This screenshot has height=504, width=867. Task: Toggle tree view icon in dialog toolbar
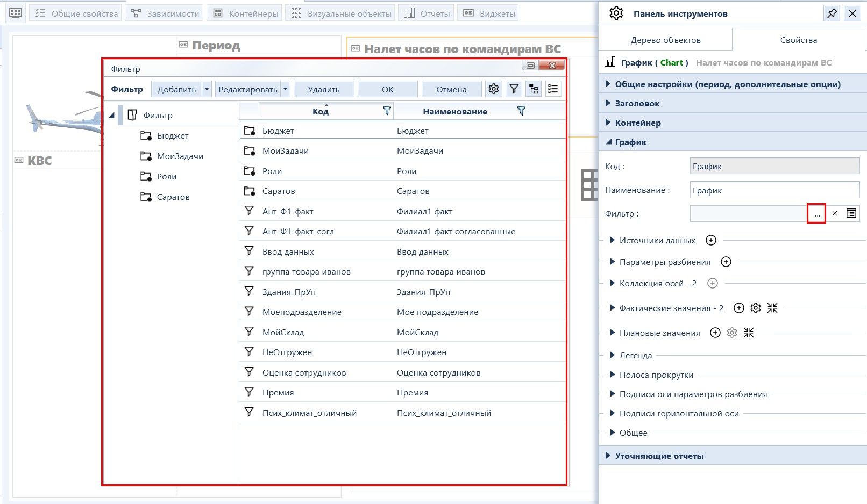tap(534, 89)
